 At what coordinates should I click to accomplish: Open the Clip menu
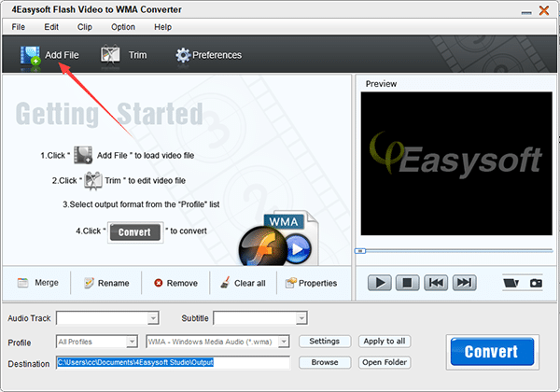tap(85, 27)
